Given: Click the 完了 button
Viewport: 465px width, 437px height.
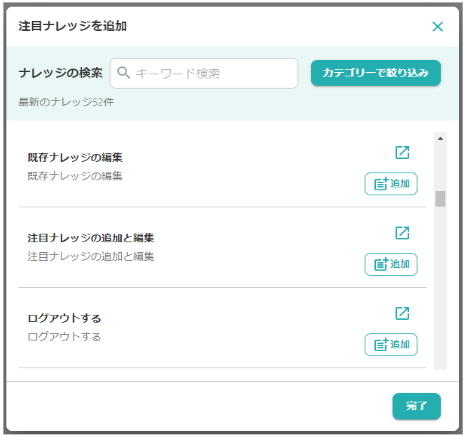Looking at the screenshot, I should (x=416, y=406).
